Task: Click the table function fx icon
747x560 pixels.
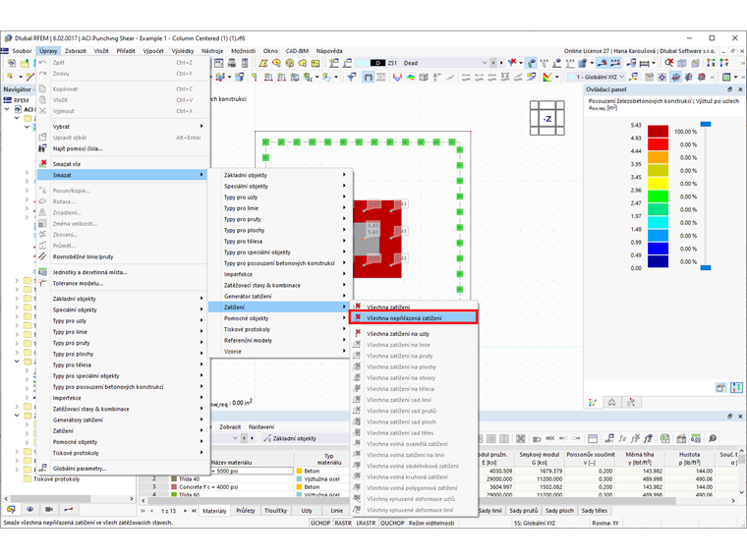Action: [622, 438]
